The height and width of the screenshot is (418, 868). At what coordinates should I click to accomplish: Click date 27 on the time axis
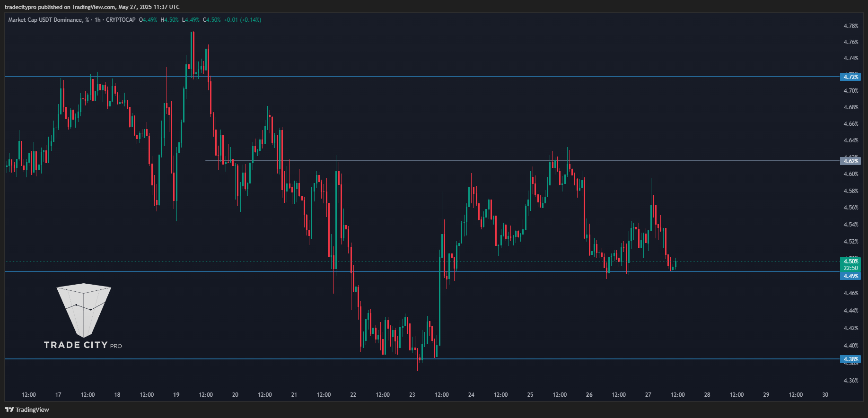(x=649, y=395)
